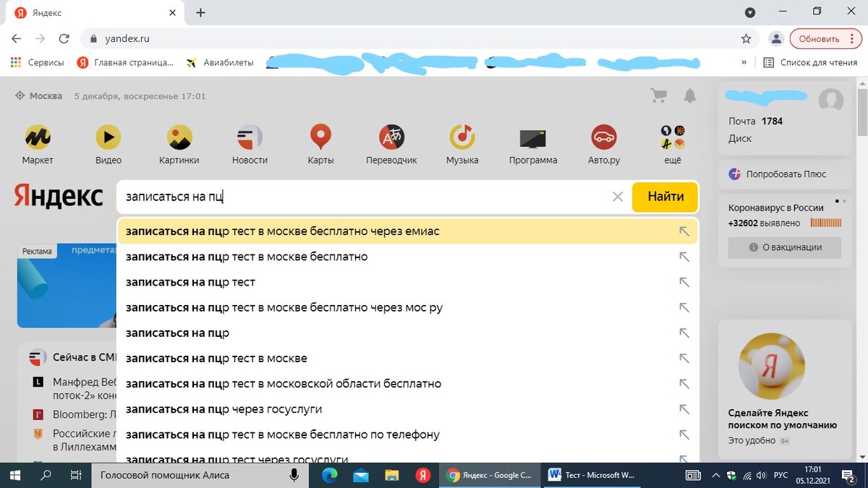Viewport: 868px width, 488px height.
Task: Open Список для чтения reading list
Action: tap(810, 62)
